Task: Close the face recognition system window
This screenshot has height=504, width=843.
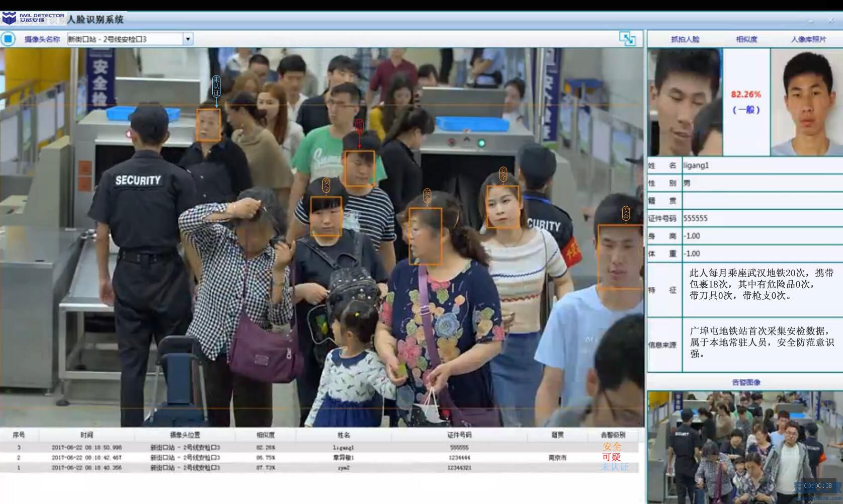Action: tap(830, 21)
